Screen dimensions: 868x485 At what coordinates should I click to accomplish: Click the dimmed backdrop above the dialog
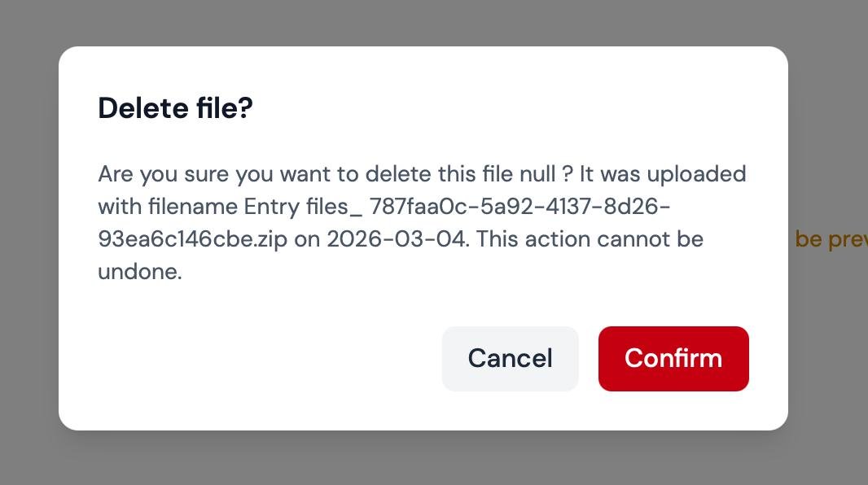423,20
